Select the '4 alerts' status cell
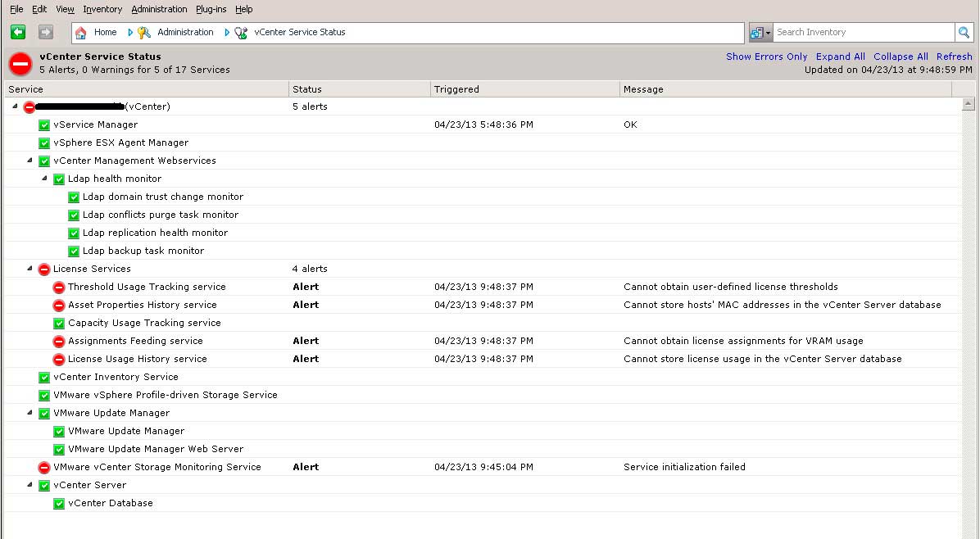This screenshot has width=980, height=539. point(310,269)
